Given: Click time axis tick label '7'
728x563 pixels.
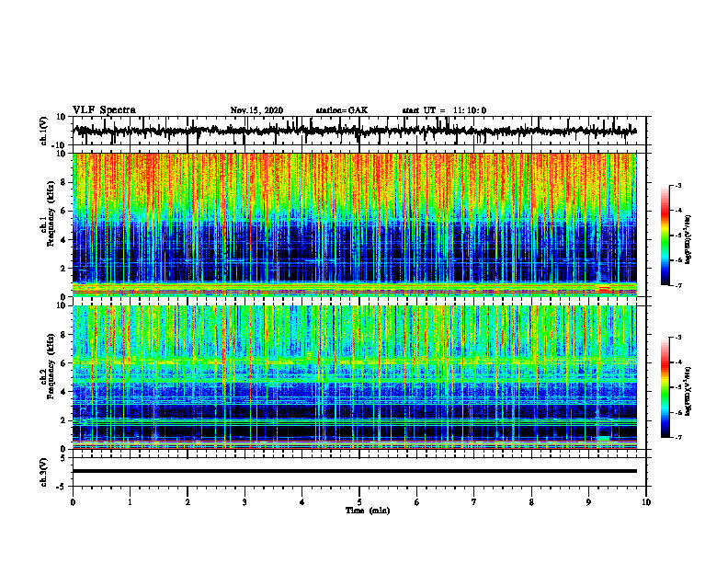Looking at the screenshot, I should pyautogui.click(x=474, y=502).
